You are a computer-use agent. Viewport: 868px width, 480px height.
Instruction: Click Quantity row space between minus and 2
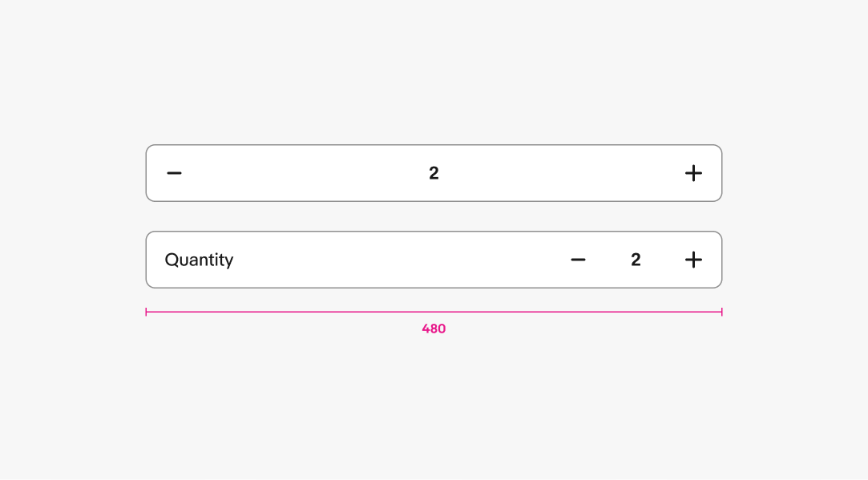coord(607,260)
